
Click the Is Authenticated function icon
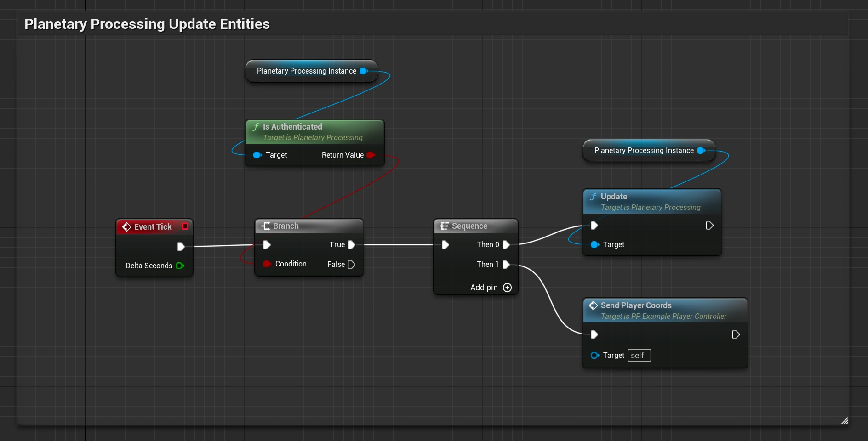click(256, 127)
